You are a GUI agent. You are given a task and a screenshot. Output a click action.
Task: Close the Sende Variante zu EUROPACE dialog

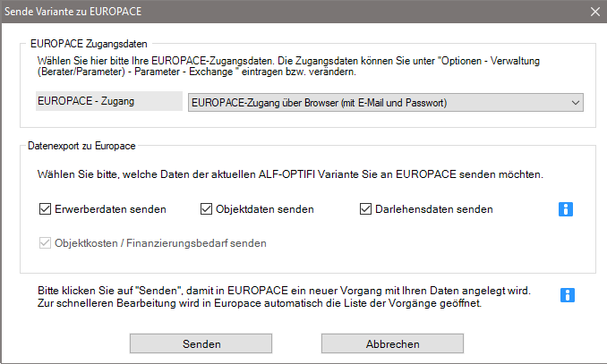click(595, 12)
